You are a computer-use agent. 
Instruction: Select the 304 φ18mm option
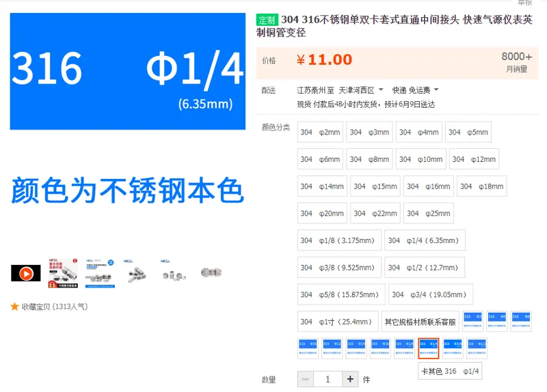(482, 186)
